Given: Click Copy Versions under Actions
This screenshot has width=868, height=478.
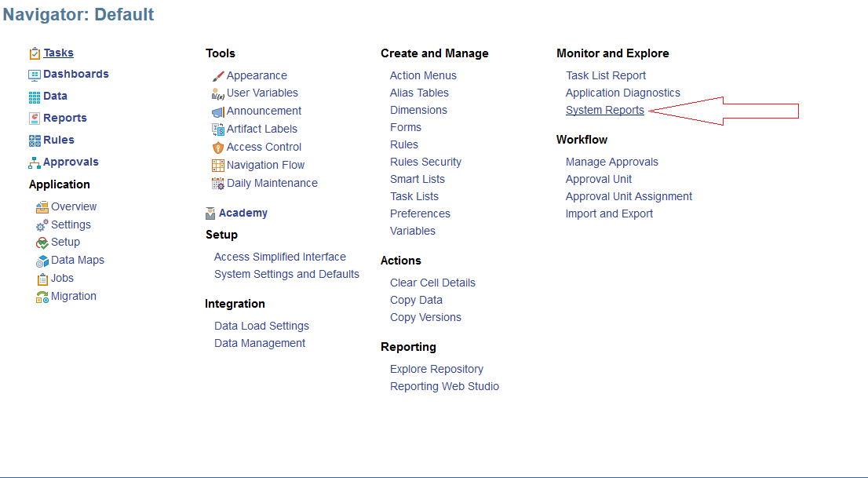Looking at the screenshot, I should click(x=425, y=317).
